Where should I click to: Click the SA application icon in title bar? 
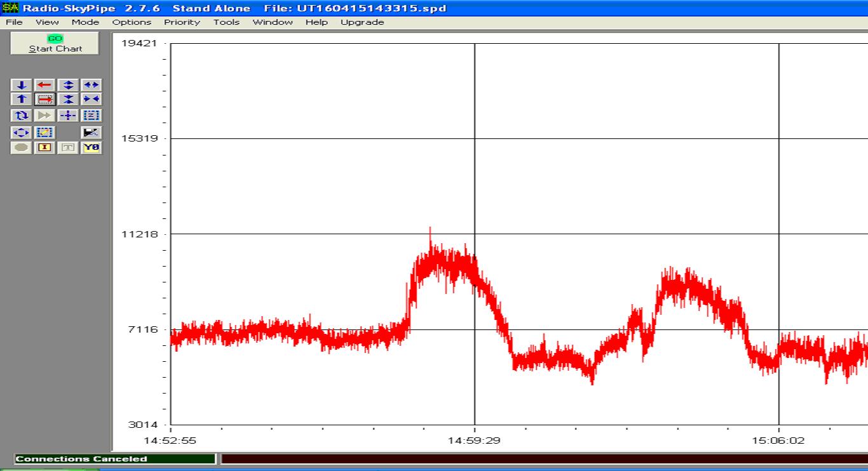click(x=10, y=8)
